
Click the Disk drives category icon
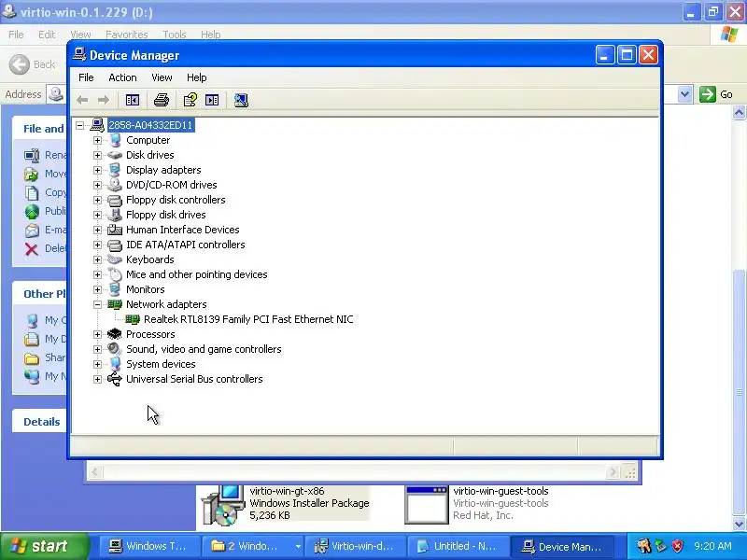115,155
